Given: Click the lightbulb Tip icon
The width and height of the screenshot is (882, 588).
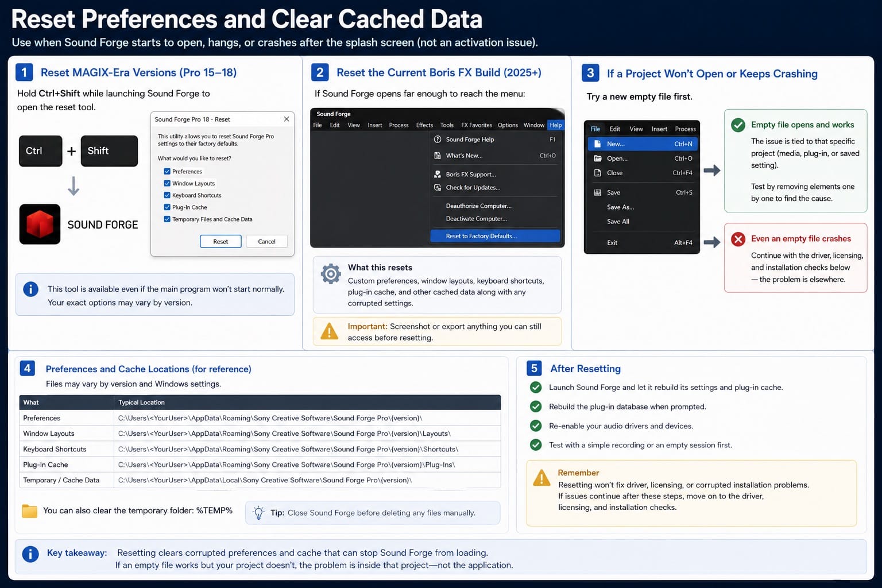Looking at the screenshot, I should tap(258, 513).
